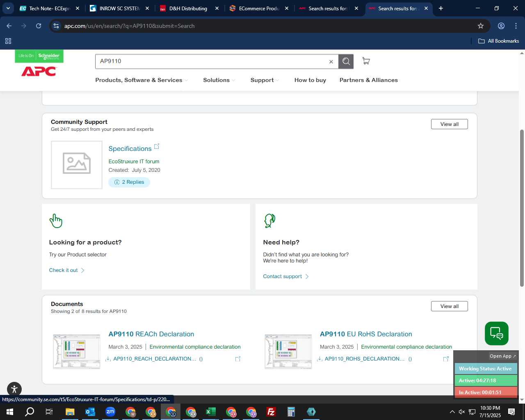Expand the Solutions menu

point(219,80)
